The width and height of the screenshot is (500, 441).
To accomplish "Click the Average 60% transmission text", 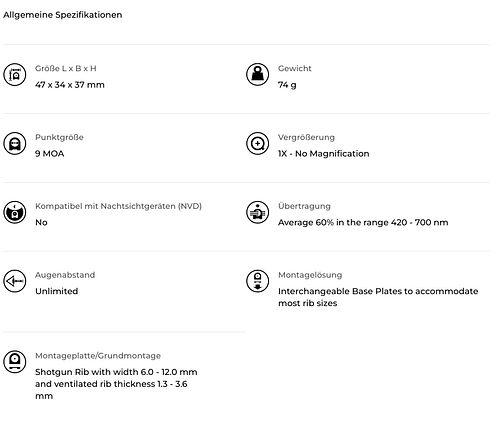I will pyautogui.click(x=363, y=222).
